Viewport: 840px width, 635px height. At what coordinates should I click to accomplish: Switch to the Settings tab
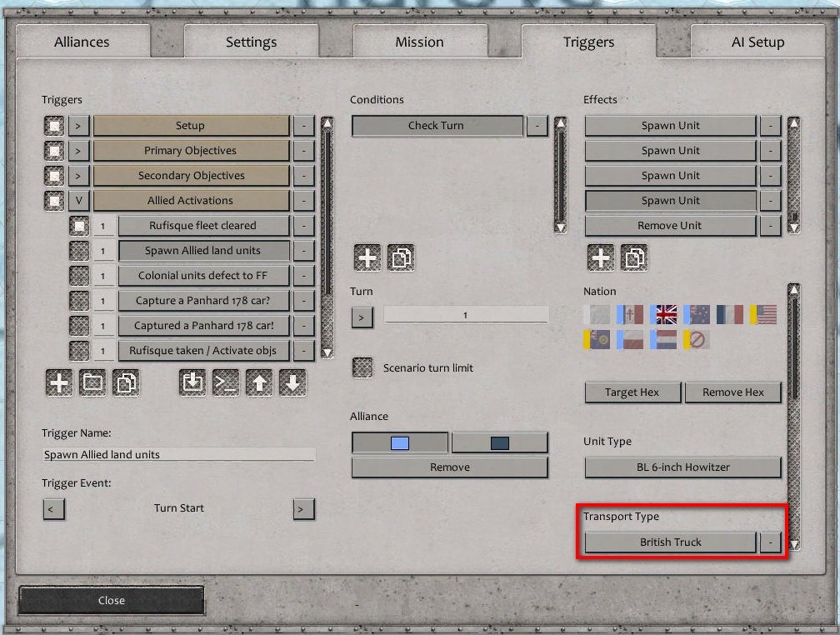pos(252,42)
